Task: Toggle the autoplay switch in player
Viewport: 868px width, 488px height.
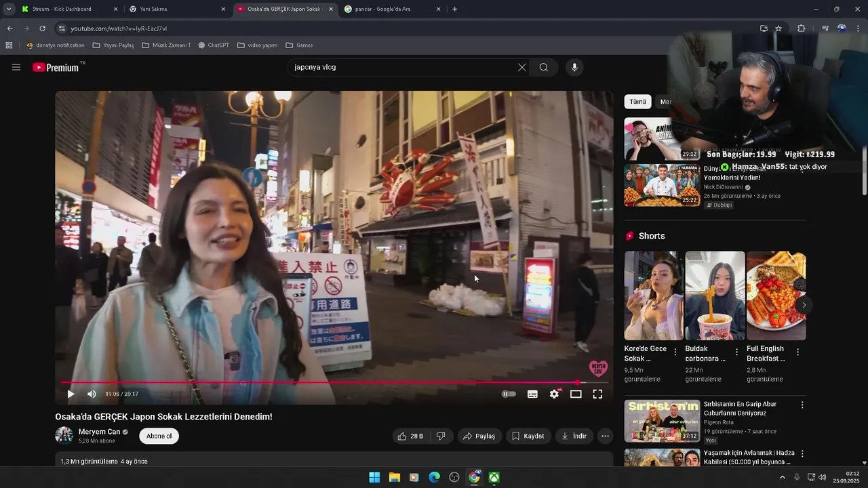Action: pos(509,394)
